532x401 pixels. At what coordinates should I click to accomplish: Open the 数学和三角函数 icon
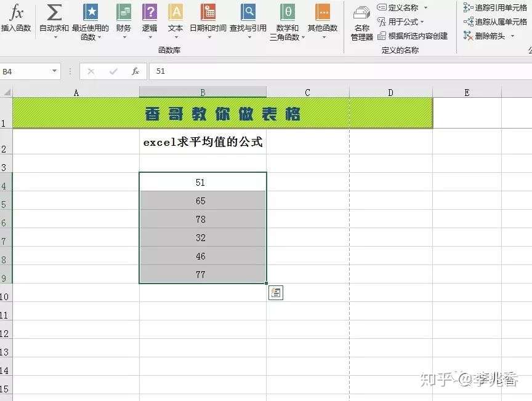coord(288,12)
